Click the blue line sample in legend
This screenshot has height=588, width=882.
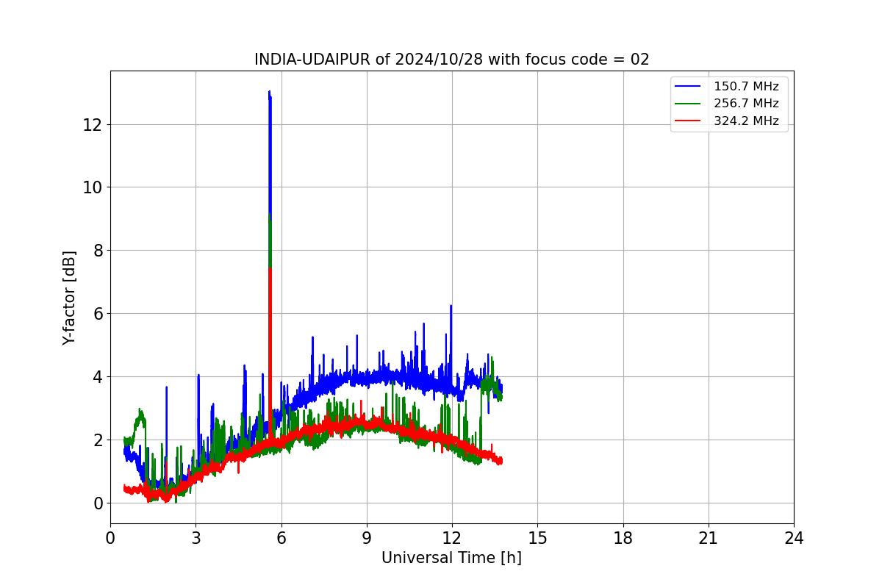point(689,86)
